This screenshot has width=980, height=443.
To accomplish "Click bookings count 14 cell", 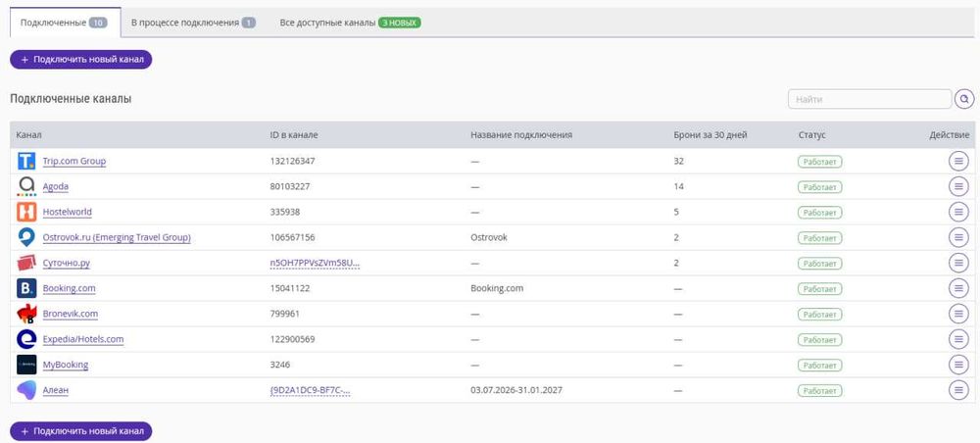I will 679,186.
